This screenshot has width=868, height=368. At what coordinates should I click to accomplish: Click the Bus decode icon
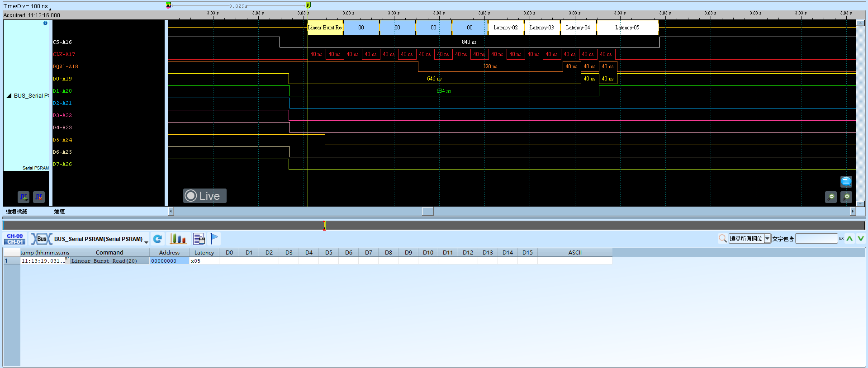click(x=41, y=239)
